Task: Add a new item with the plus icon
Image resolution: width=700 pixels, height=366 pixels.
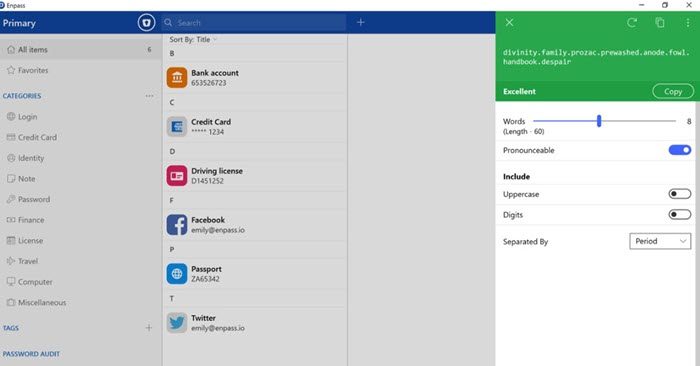Action: (x=361, y=22)
